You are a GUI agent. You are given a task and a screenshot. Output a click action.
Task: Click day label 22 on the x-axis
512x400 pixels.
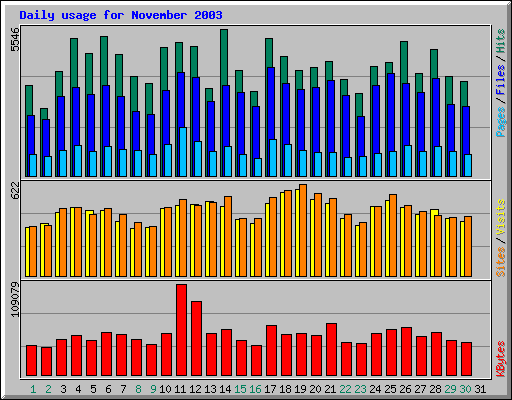345,389
